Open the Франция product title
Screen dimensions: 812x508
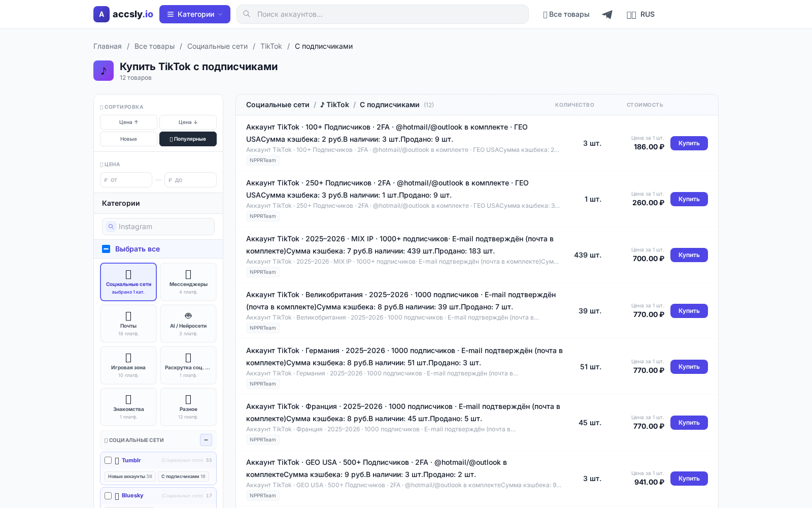click(403, 412)
